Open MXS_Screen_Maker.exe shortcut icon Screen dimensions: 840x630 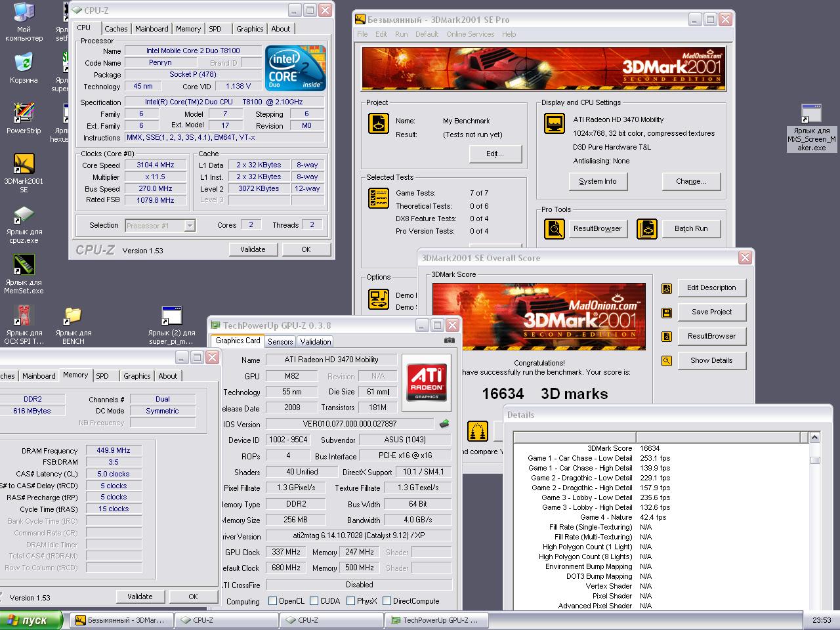(x=812, y=127)
